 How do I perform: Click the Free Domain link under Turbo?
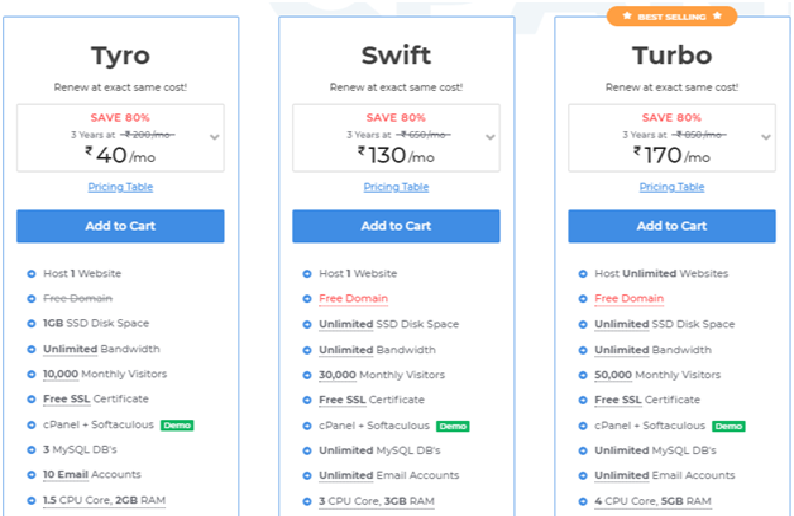[629, 299]
